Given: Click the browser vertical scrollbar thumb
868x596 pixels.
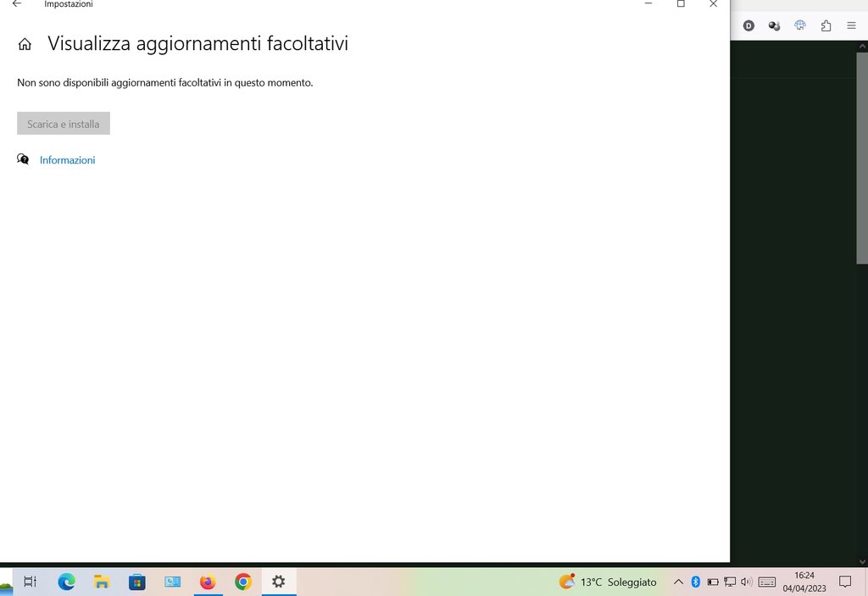Looking at the screenshot, I should point(862,158).
